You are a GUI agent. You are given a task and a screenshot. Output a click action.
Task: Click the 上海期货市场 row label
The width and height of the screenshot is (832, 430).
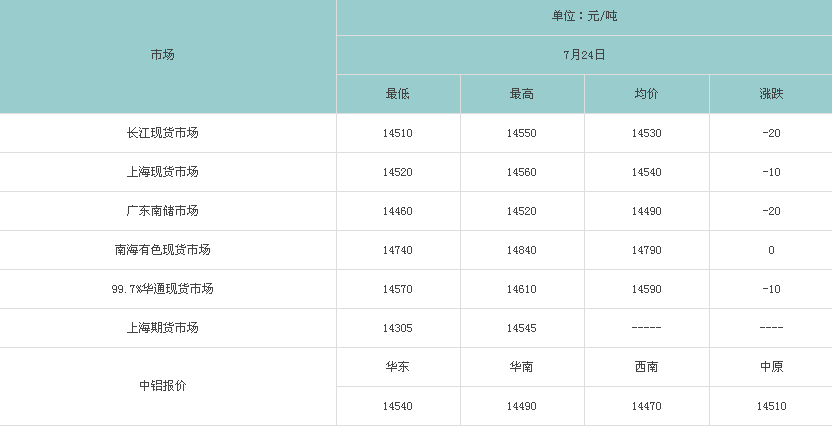click(162, 328)
